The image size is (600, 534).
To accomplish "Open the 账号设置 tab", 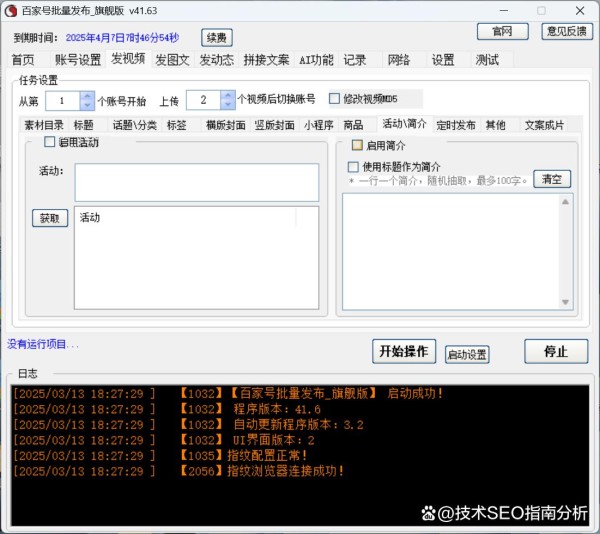I will 78,60.
